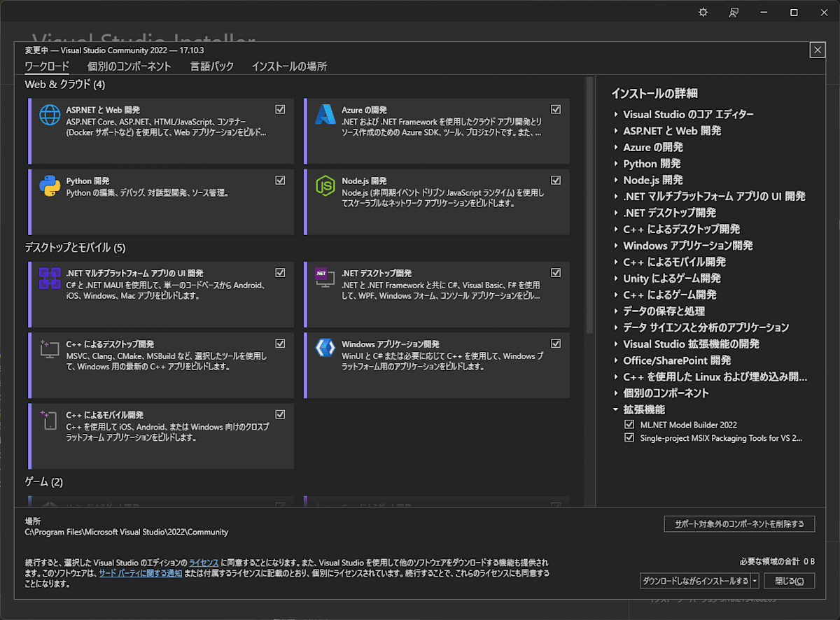This screenshot has width=840, height=620.
Task: Expand Node.js 開発 in install details
Action: [x=616, y=180]
